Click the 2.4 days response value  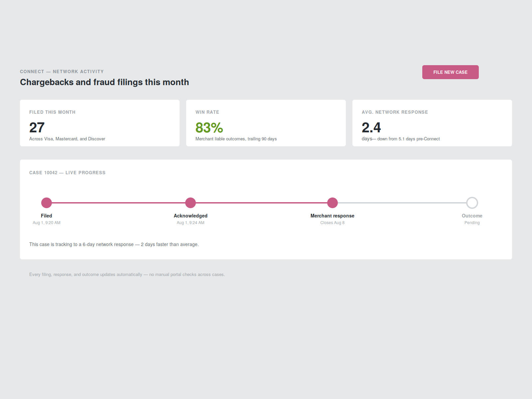(371, 128)
